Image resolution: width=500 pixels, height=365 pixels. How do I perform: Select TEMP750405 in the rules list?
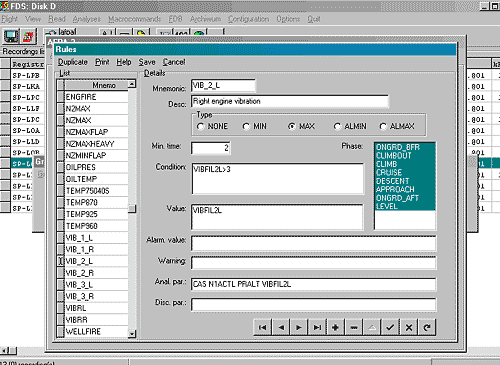click(96, 191)
